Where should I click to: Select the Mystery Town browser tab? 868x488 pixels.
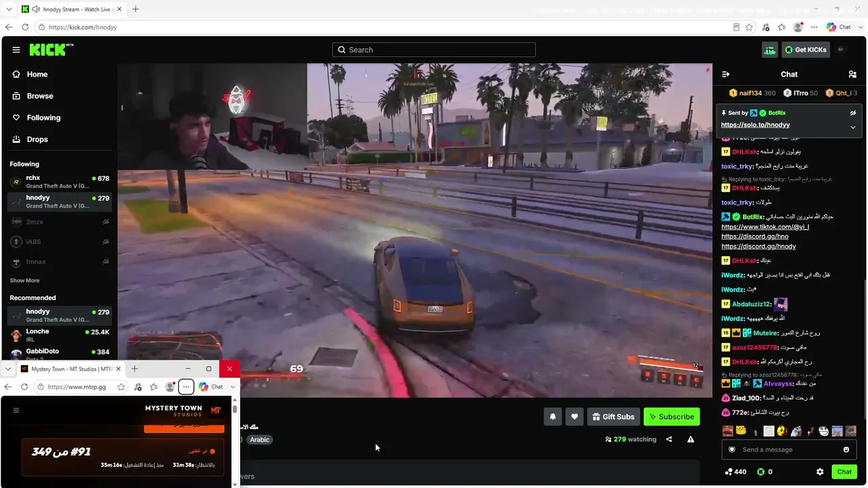[71, 369]
